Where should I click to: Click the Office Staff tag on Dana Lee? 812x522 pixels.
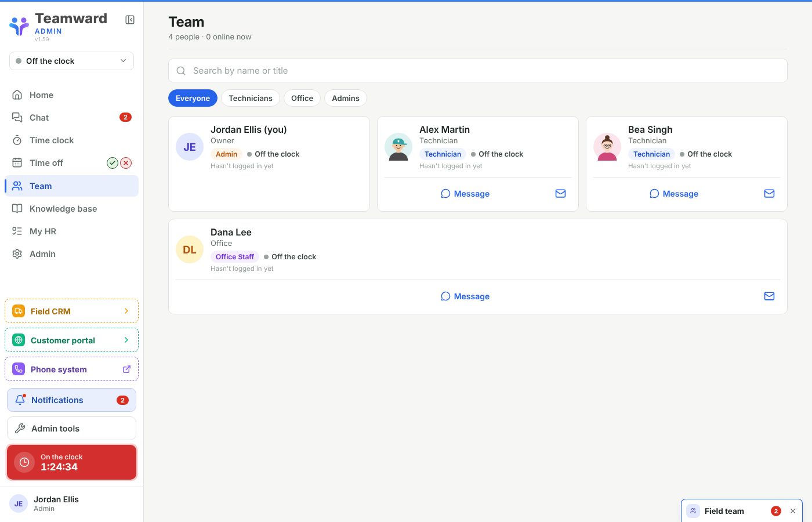pyautogui.click(x=235, y=257)
